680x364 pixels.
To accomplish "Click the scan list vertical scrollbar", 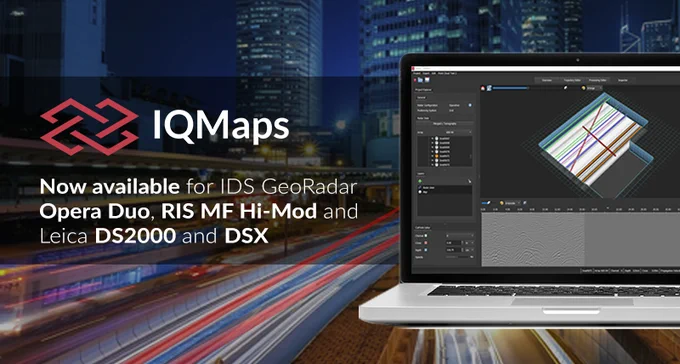I will click(x=471, y=156).
